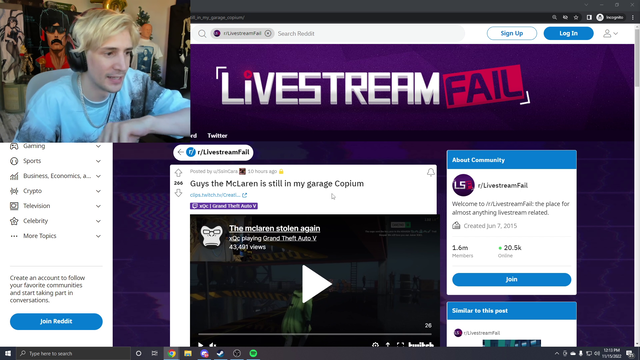Go back using r/LivestreamFail pill arrow
Screen dimensions: 640x360
(x=180, y=152)
